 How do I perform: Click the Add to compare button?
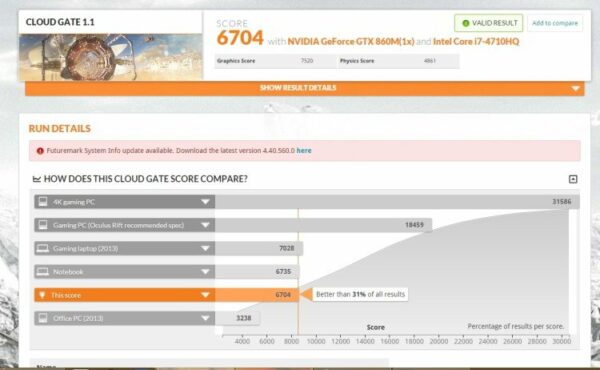coord(555,23)
